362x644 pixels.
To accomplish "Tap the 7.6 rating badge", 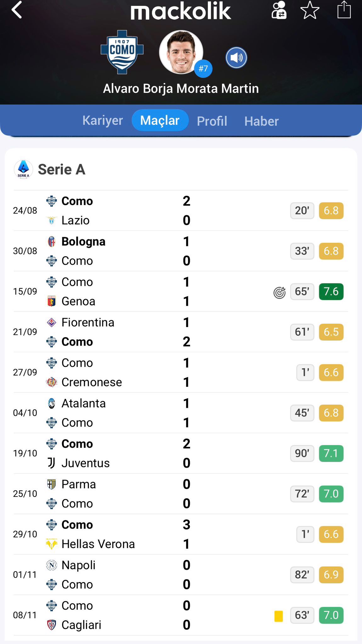I will pos(331,292).
